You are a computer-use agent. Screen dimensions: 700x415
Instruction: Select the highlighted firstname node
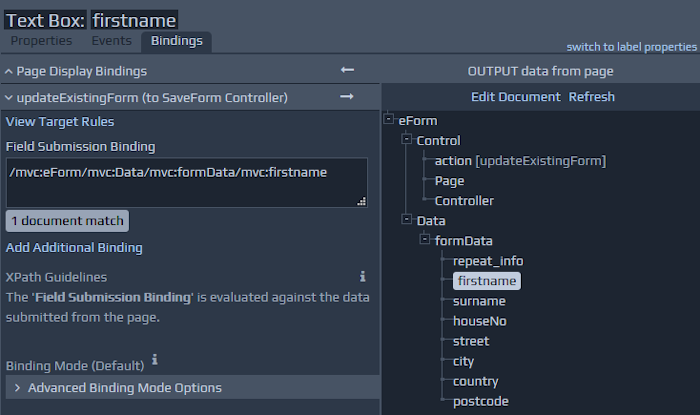coord(487,281)
